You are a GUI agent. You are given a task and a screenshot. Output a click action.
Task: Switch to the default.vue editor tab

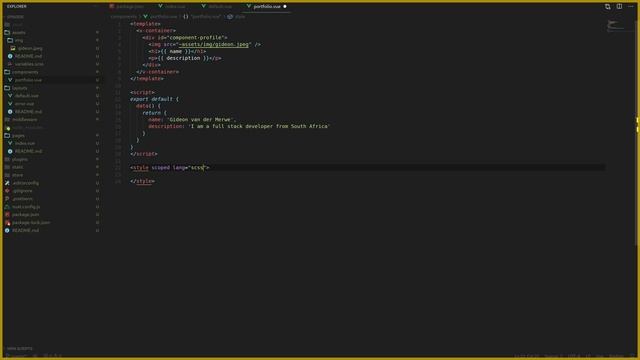pyautogui.click(x=217, y=7)
